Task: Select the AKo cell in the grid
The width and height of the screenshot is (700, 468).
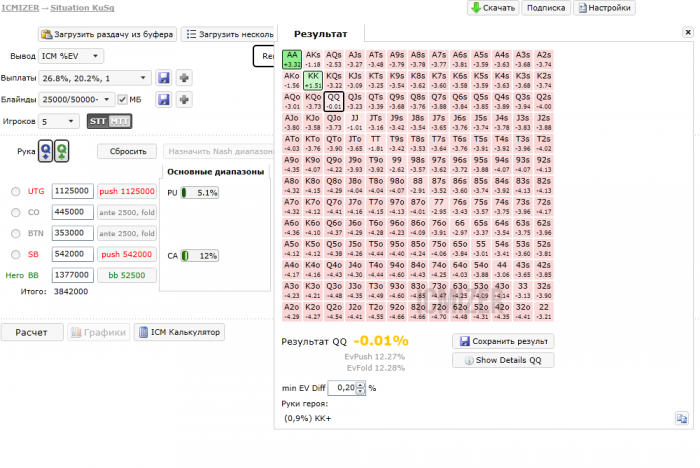Action: coord(292,80)
